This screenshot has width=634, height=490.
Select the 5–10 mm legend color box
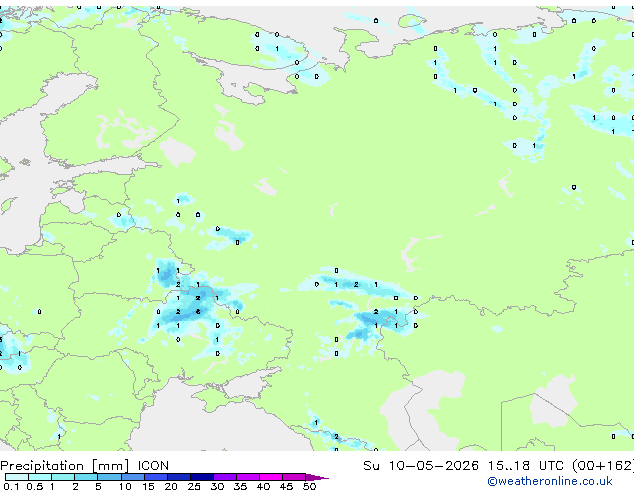tap(109, 477)
